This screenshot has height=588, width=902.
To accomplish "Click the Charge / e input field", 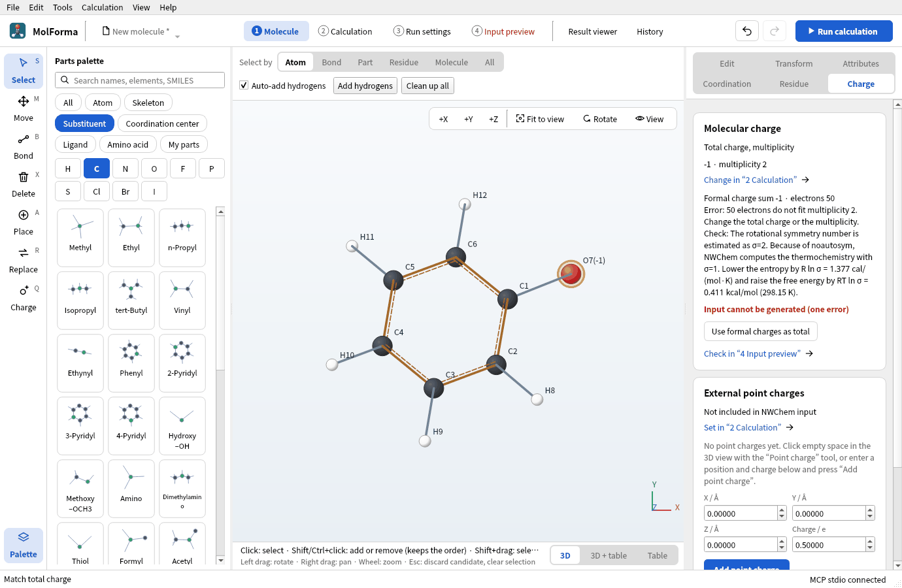I will point(829,545).
